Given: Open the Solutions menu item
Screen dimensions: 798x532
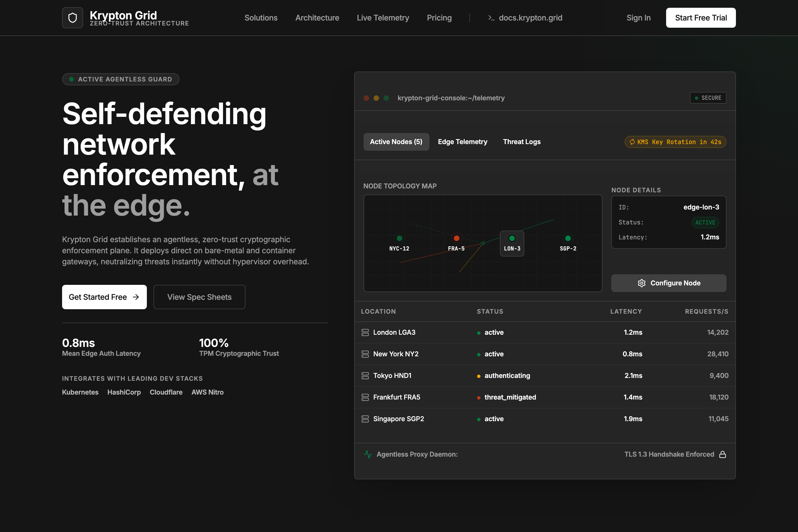Looking at the screenshot, I should tap(261, 18).
